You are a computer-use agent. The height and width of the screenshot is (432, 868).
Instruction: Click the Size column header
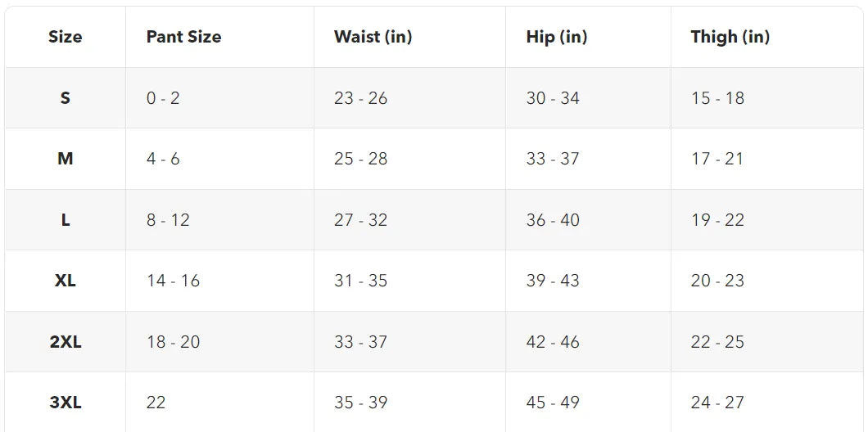coord(66,37)
